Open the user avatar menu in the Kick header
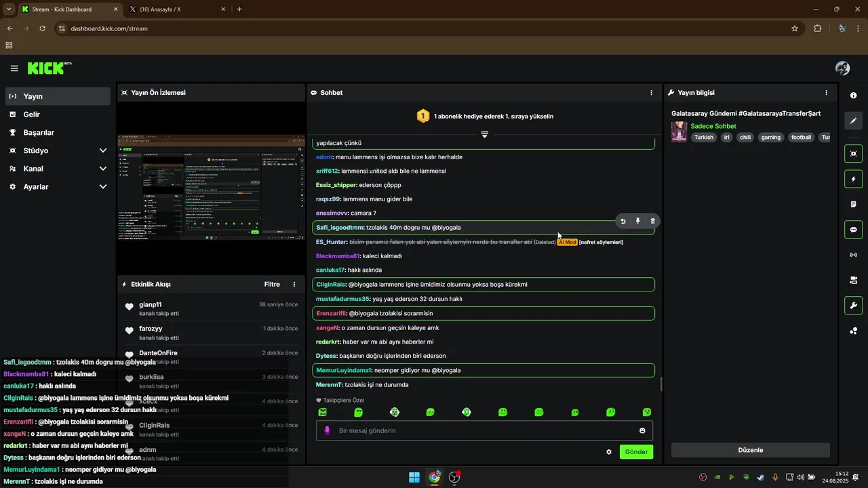 843,68
